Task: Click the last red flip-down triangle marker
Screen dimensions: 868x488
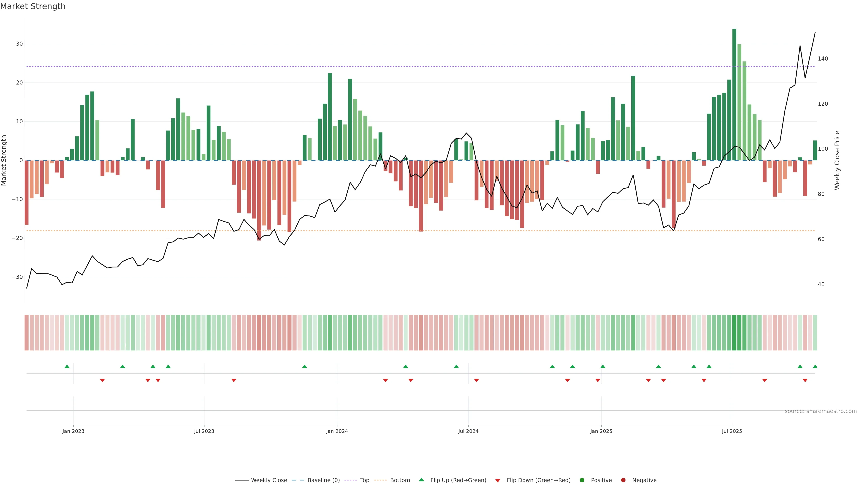Action: pyautogui.click(x=805, y=380)
